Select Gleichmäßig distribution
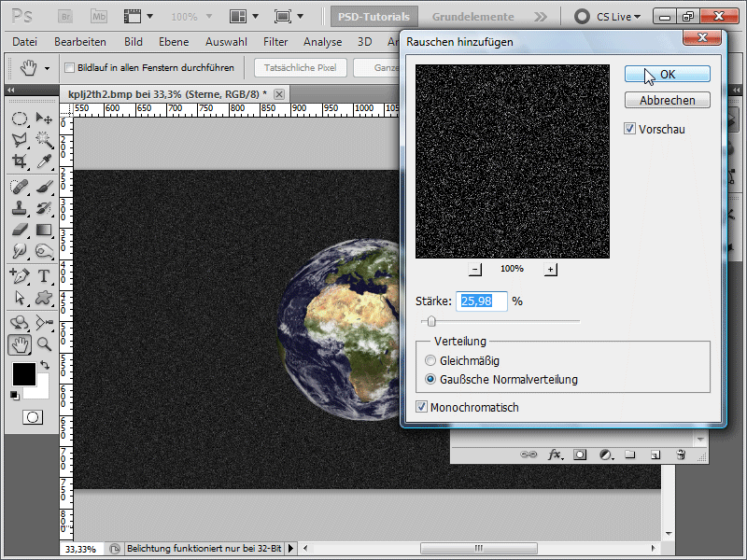The width and height of the screenshot is (747, 560). 430,360
